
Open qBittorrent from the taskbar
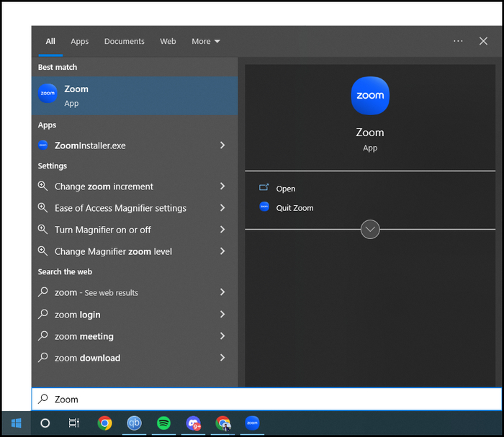pyautogui.click(x=134, y=423)
